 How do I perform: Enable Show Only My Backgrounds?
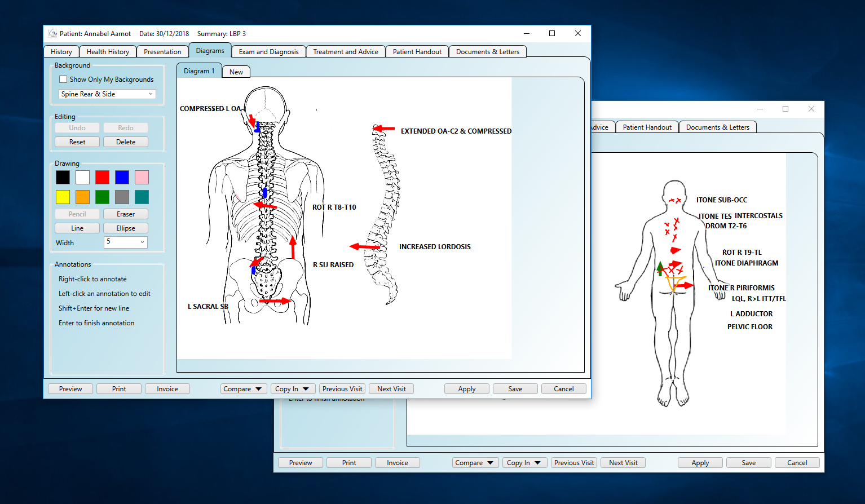coord(63,79)
